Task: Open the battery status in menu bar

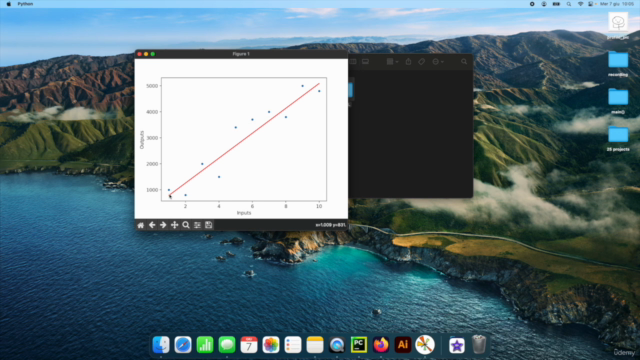Action: click(556, 4)
